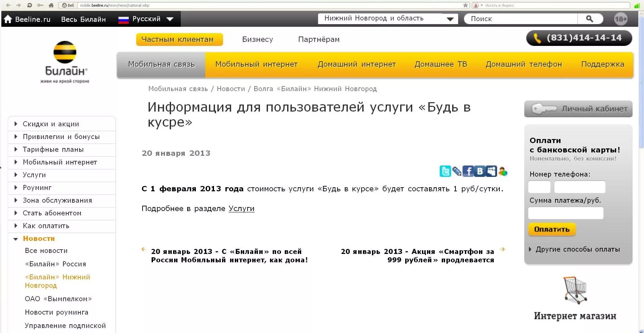Image resolution: width=644 pixels, height=333 pixels.
Task: Open the Поддержка menu item
Action: (x=603, y=64)
